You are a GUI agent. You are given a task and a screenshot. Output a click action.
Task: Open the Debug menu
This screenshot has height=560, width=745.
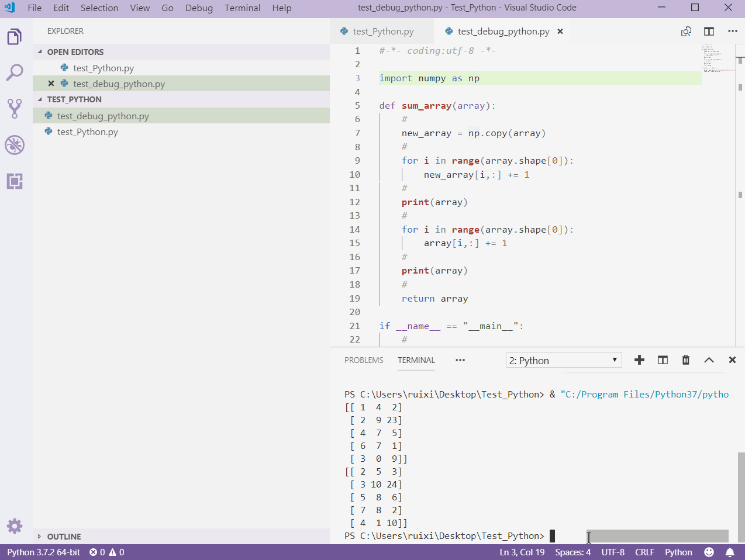[199, 8]
